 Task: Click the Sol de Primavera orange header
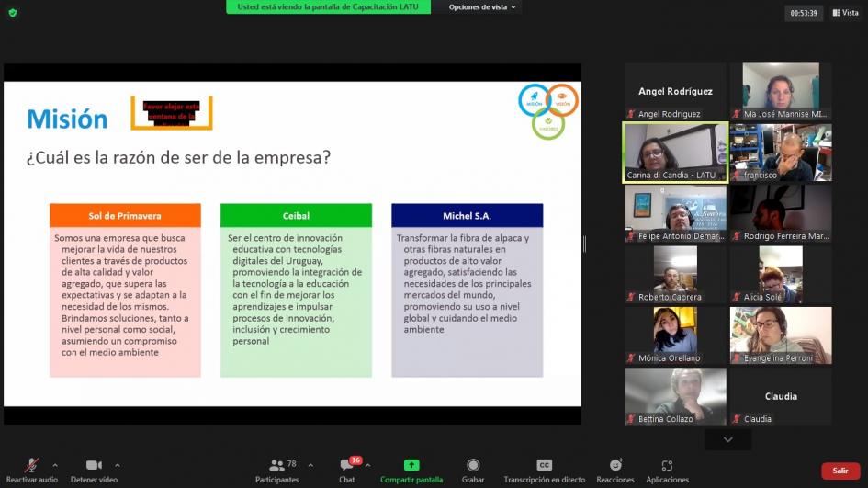point(125,215)
